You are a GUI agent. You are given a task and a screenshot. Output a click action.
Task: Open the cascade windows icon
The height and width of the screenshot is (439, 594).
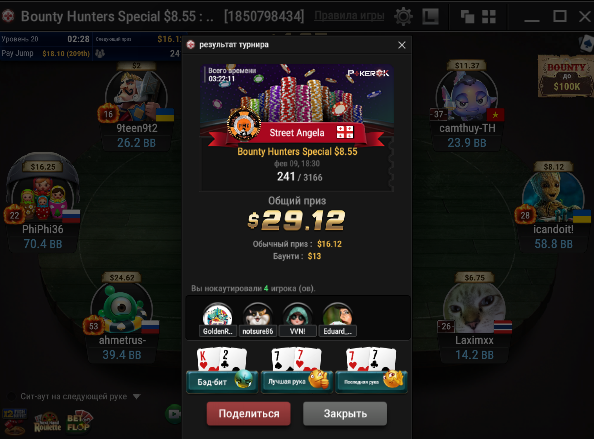(467, 17)
